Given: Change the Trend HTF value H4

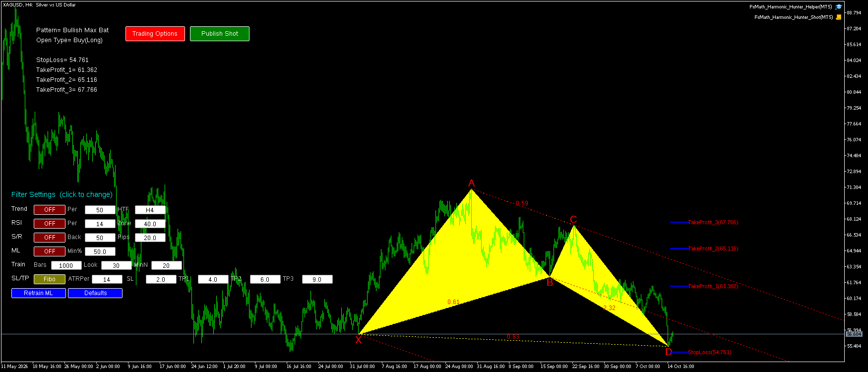Looking at the screenshot, I should click(x=150, y=210).
